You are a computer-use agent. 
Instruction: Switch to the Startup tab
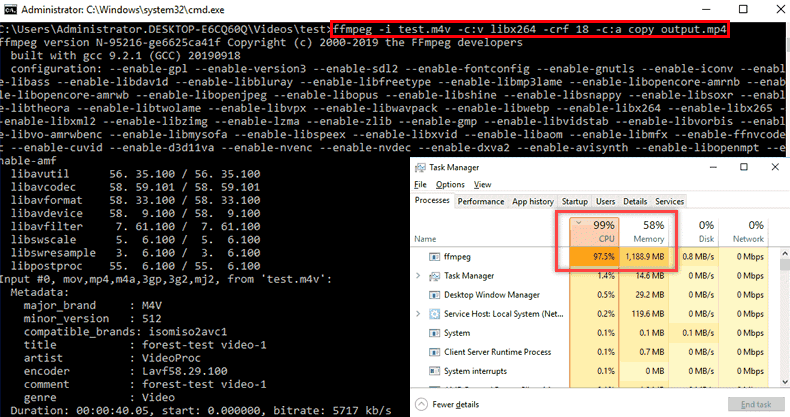(575, 201)
